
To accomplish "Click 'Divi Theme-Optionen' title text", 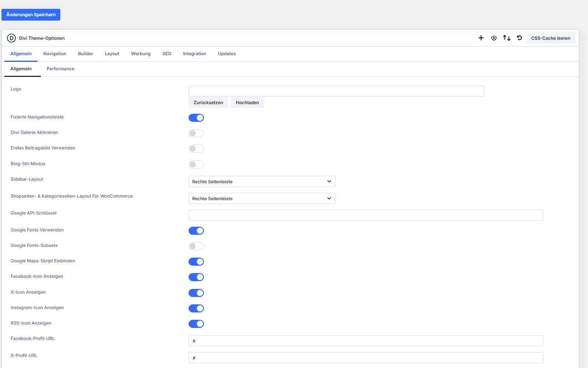I will [42, 38].
